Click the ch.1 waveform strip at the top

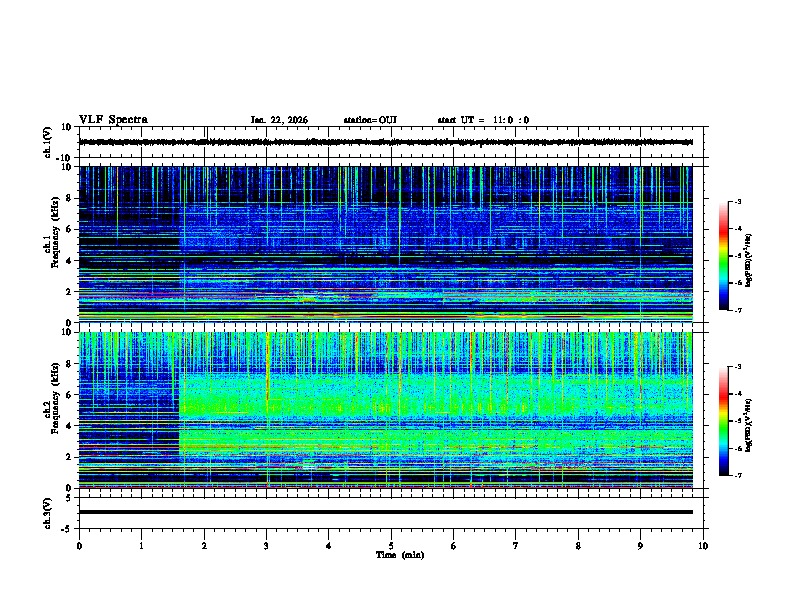385,142
